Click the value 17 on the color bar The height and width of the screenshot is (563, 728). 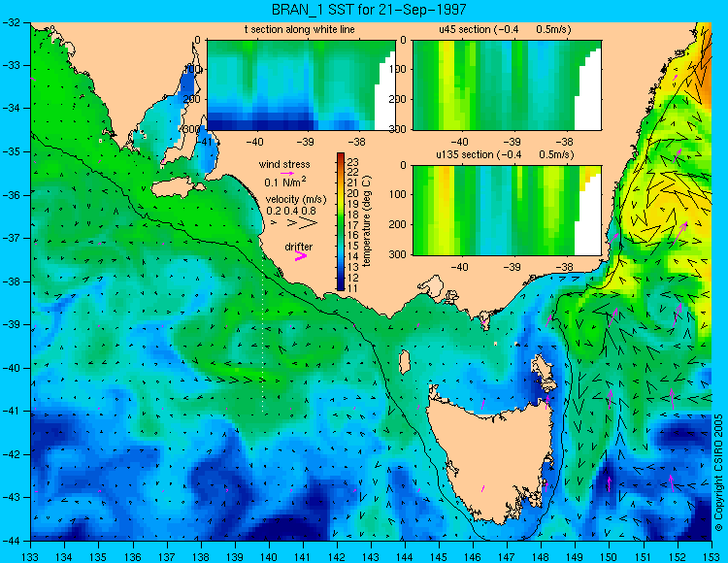[x=352, y=225]
